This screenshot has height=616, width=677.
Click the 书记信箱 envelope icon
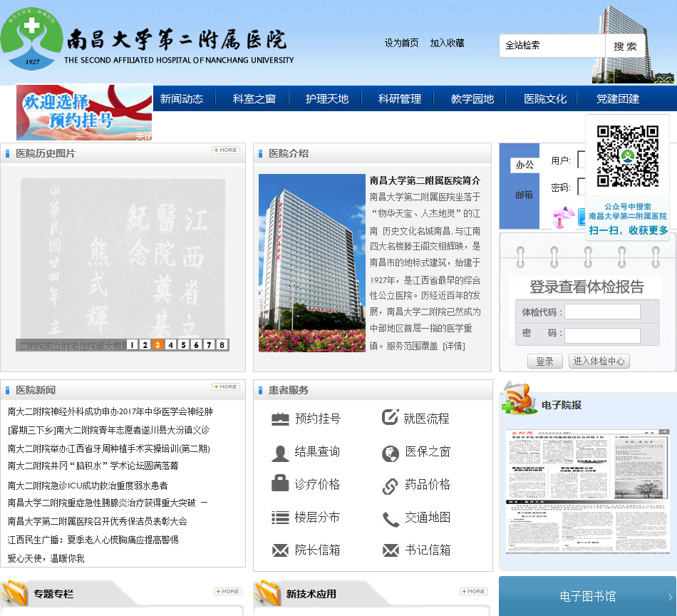coord(391,550)
